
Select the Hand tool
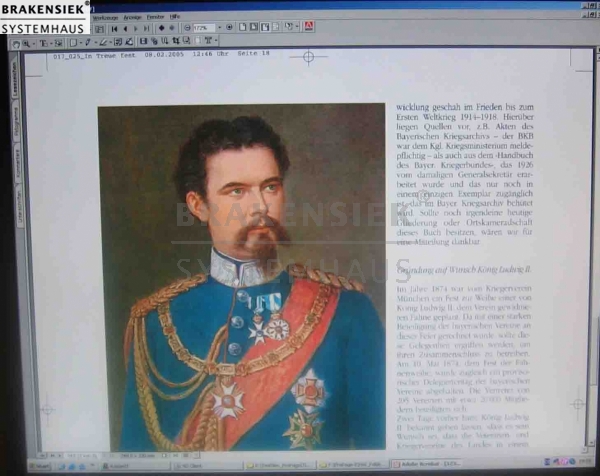tap(16, 44)
